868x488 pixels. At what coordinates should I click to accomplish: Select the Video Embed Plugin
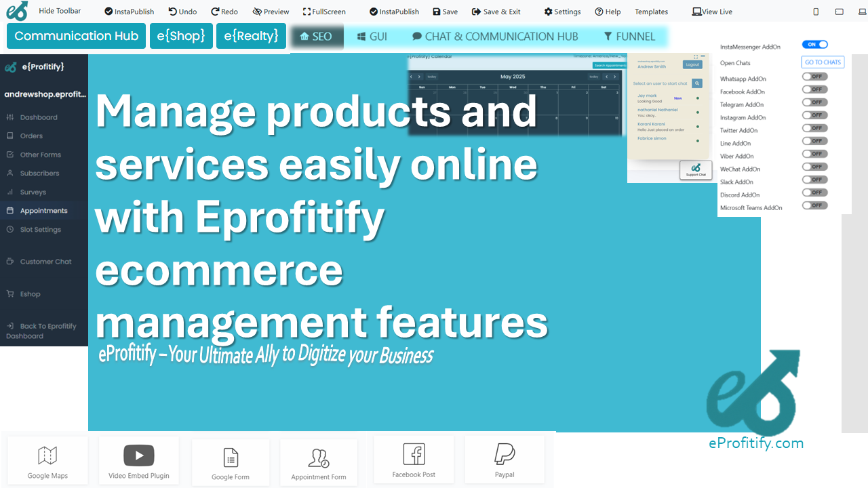coord(139,462)
